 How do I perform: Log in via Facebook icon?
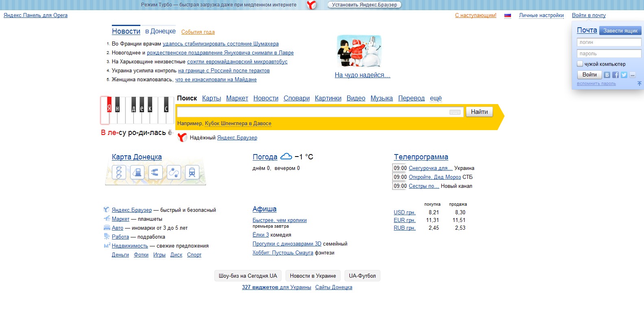(616, 75)
